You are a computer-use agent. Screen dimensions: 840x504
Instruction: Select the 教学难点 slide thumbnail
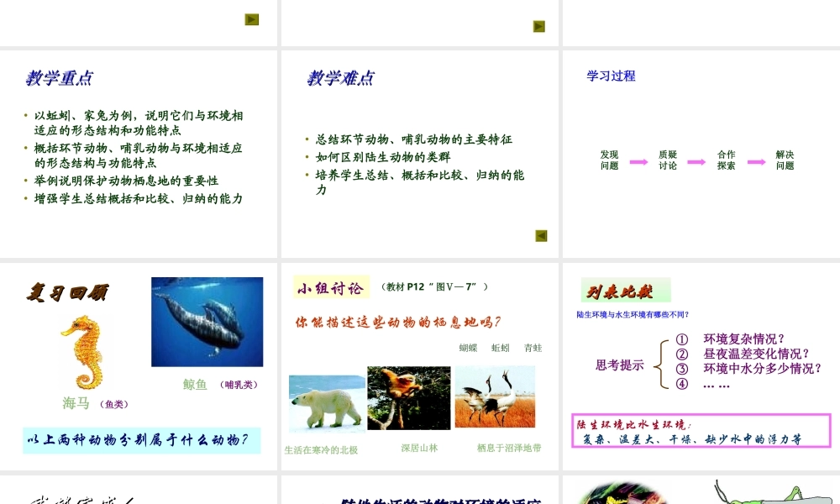pos(419,154)
